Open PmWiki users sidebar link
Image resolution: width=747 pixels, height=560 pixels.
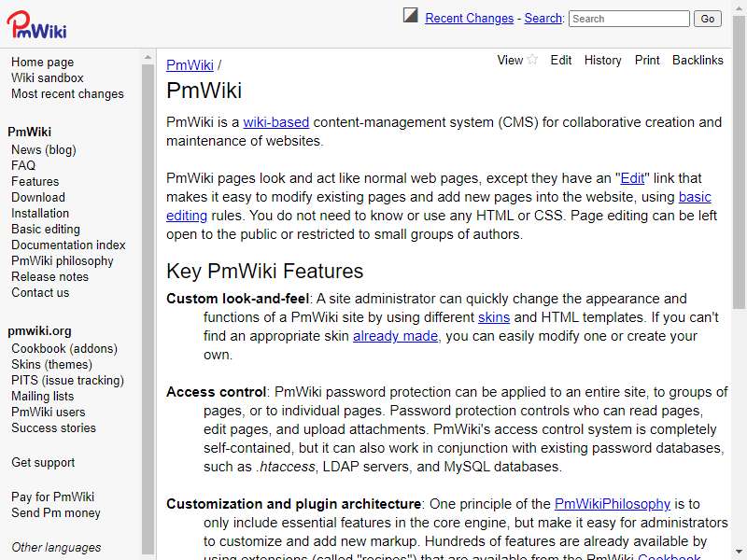click(49, 412)
